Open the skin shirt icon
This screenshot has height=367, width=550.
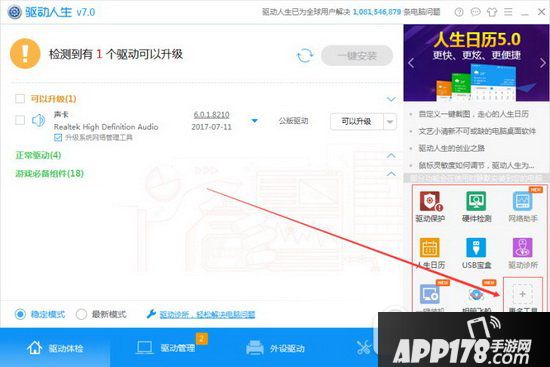coord(492,12)
